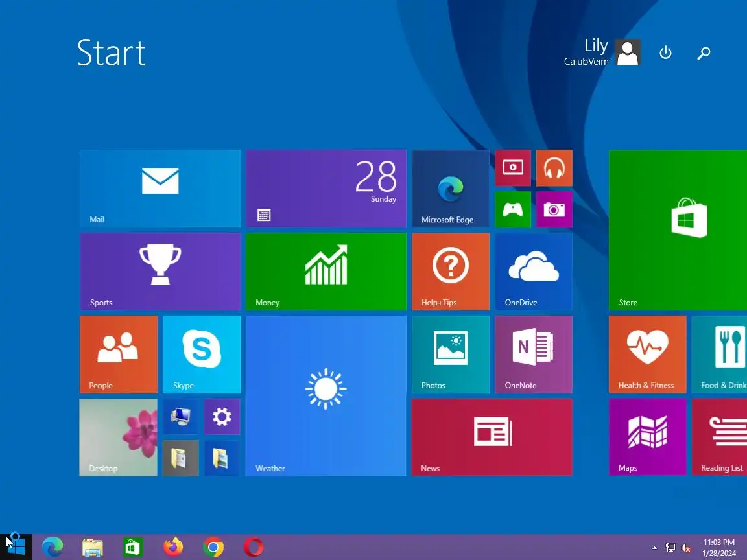Open the This PC computer tile
The width and height of the screenshot is (747, 560).
(x=180, y=417)
